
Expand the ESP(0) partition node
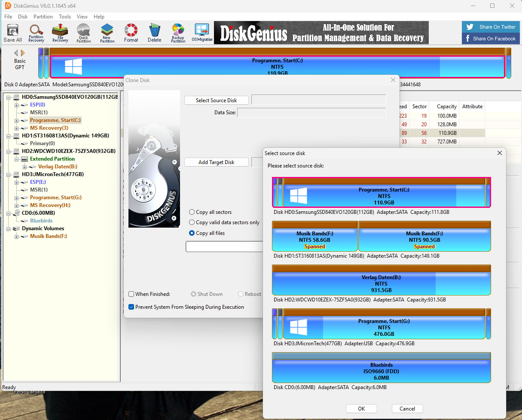point(16,105)
